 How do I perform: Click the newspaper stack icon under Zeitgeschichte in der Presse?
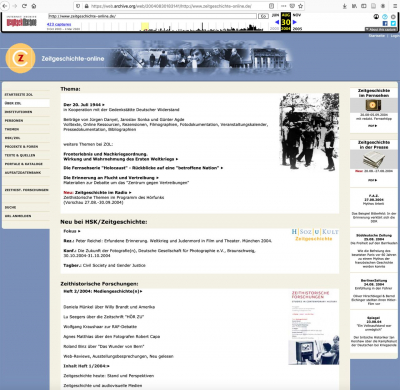coord(374,159)
